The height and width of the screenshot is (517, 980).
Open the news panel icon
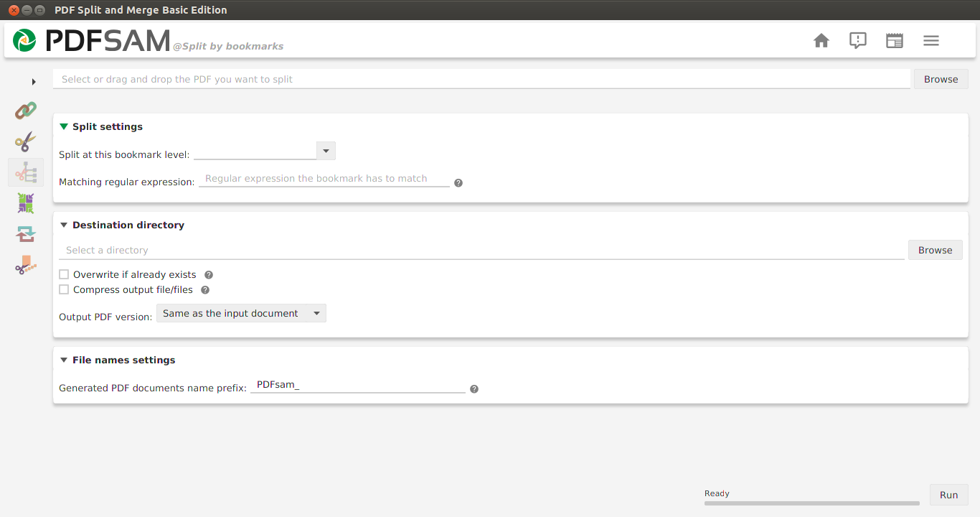[x=895, y=41]
